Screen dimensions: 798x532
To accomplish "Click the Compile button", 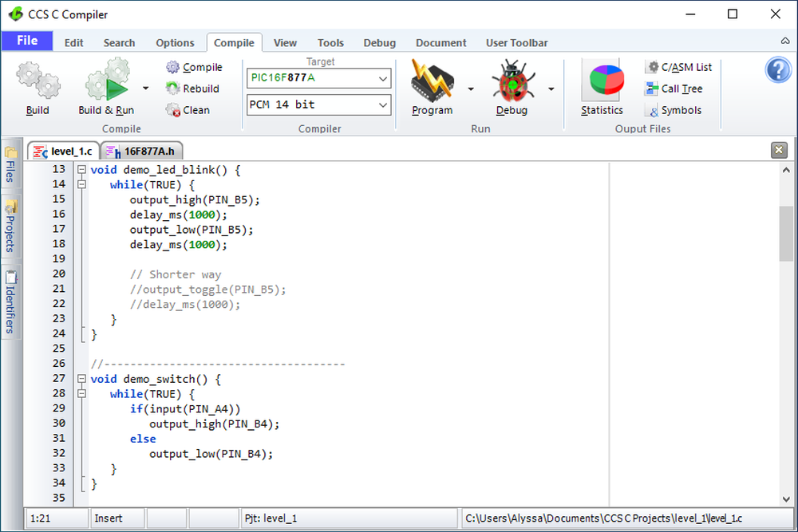I will [x=194, y=67].
